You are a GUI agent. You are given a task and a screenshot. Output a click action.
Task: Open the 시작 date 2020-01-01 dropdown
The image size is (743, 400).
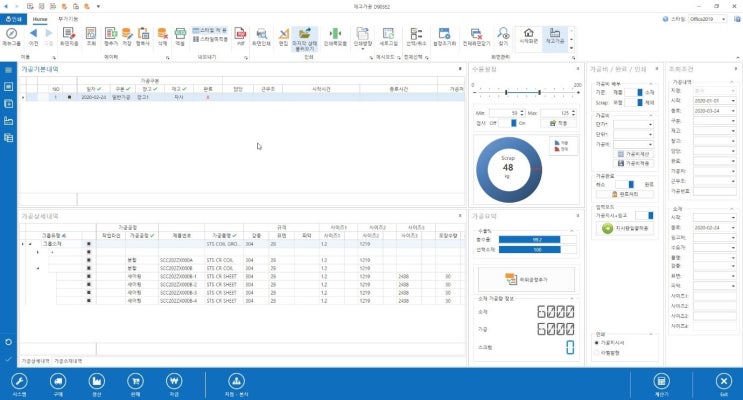[715, 101]
